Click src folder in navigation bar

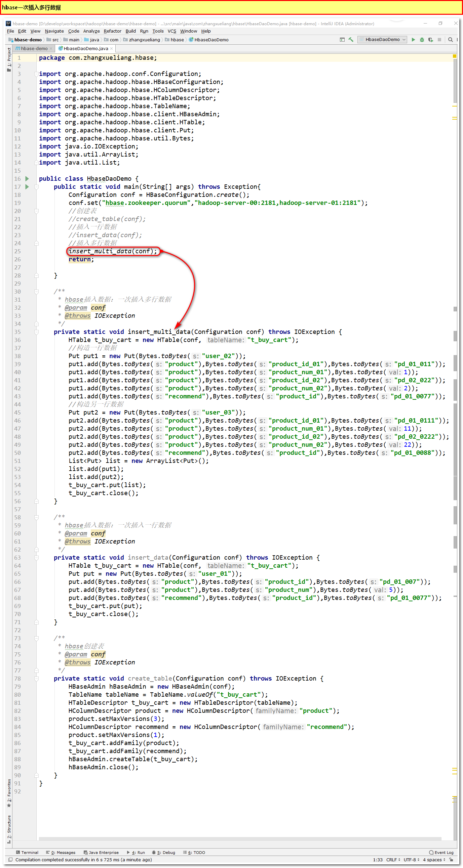(52, 40)
